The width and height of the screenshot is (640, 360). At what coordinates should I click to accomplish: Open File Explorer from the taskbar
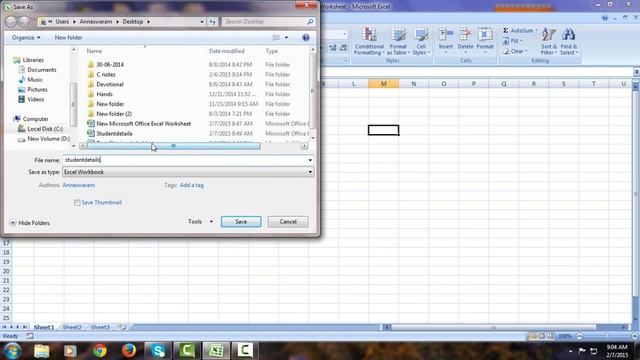click(42, 351)
